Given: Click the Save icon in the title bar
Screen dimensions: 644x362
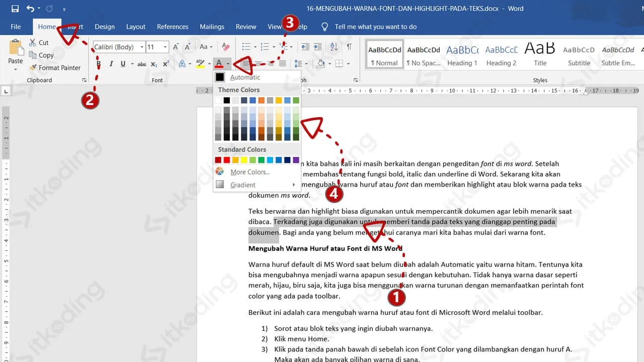Looking at the screenshot, I should (15, 9).
